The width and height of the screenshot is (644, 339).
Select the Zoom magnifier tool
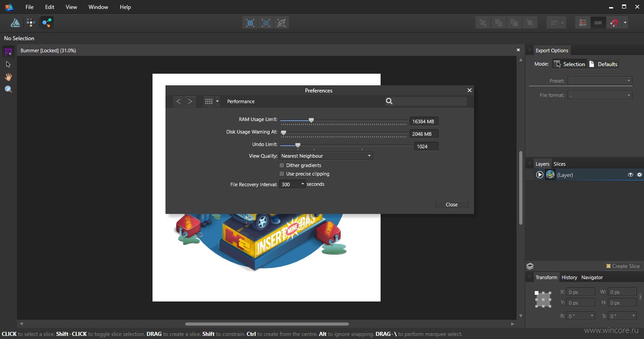pos(8,89)
